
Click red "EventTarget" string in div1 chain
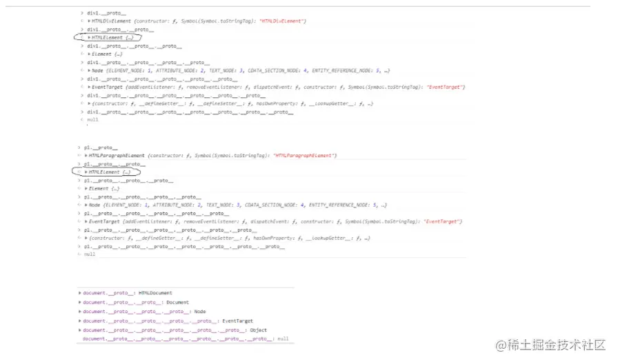point(446,88)
